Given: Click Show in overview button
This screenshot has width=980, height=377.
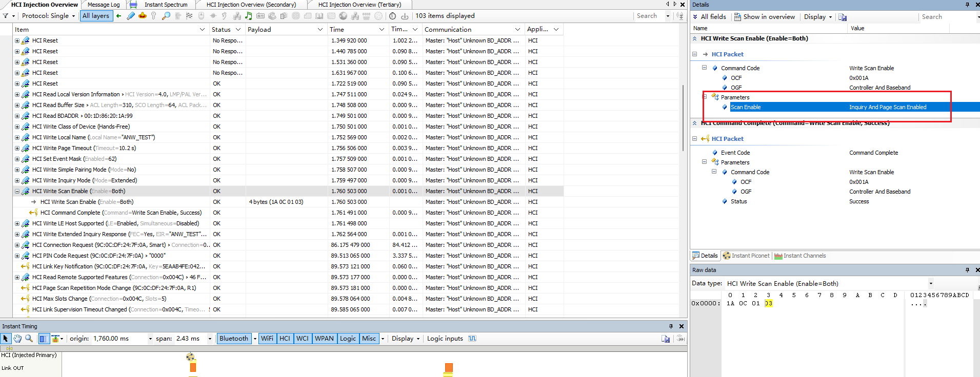Looking at the screenshot, I should (x=764, y=17).
